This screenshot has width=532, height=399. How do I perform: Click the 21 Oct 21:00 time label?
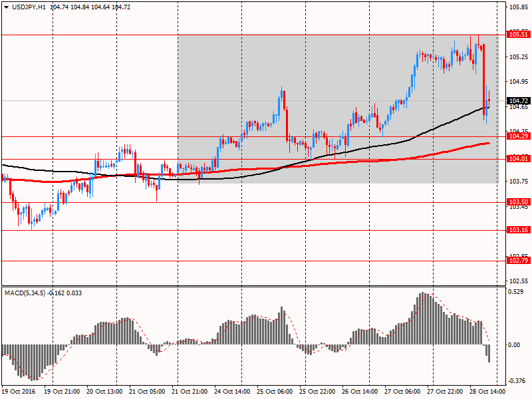(x=190, y=393)
